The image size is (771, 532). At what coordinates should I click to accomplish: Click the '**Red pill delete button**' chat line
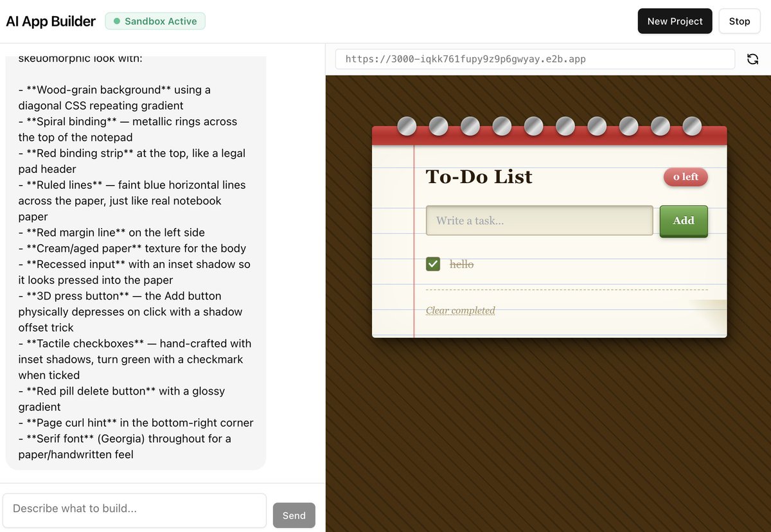tap(121, 398)
